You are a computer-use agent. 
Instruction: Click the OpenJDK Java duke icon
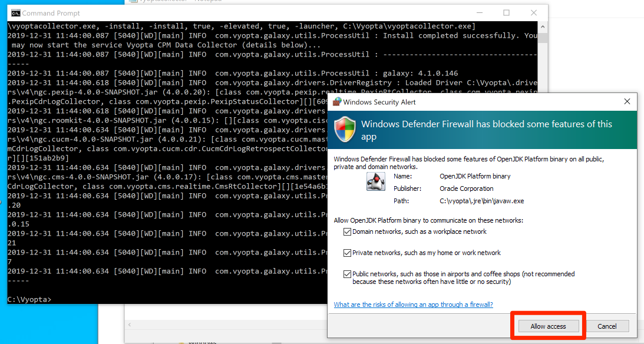375,181
